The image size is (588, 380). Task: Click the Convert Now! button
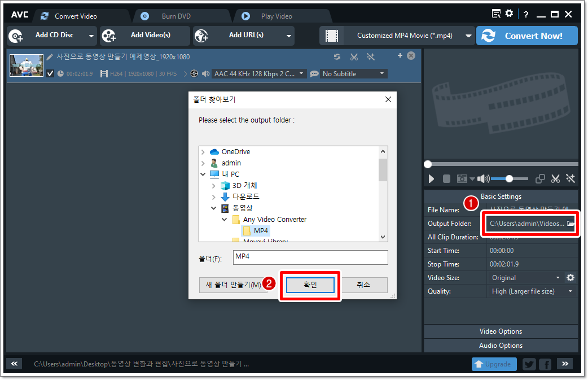(526, 36)
